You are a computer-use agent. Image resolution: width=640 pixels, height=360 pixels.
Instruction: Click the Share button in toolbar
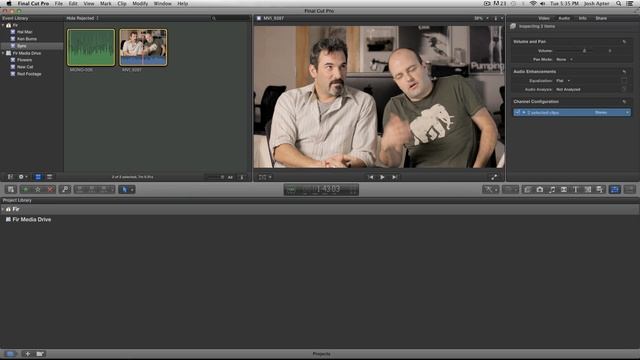(x=629, y=189)
